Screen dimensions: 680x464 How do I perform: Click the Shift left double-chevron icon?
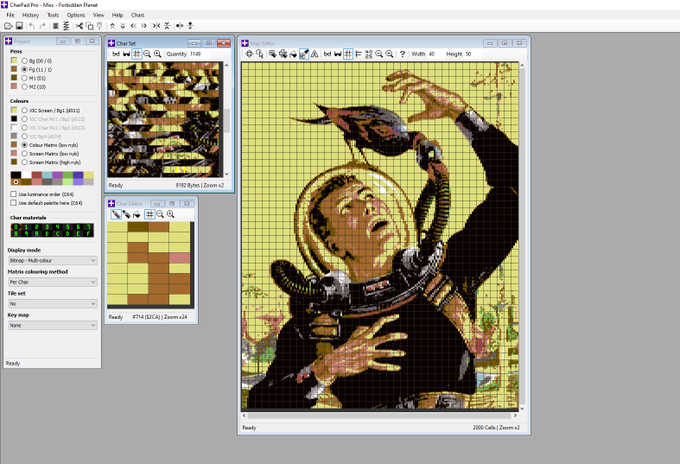click(133, 26)
